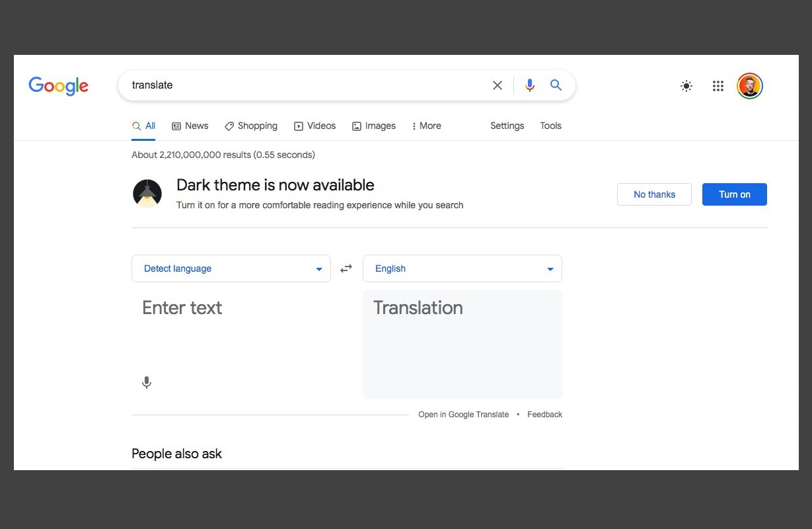Switch to the News tab
The height and width of the screenshot is (529, 812).
tap(190, 126)
